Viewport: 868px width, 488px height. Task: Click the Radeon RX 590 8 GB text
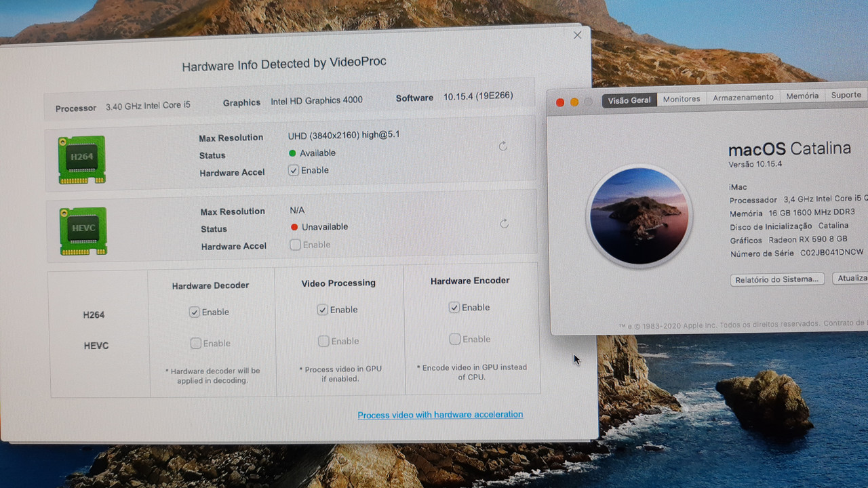808,240
